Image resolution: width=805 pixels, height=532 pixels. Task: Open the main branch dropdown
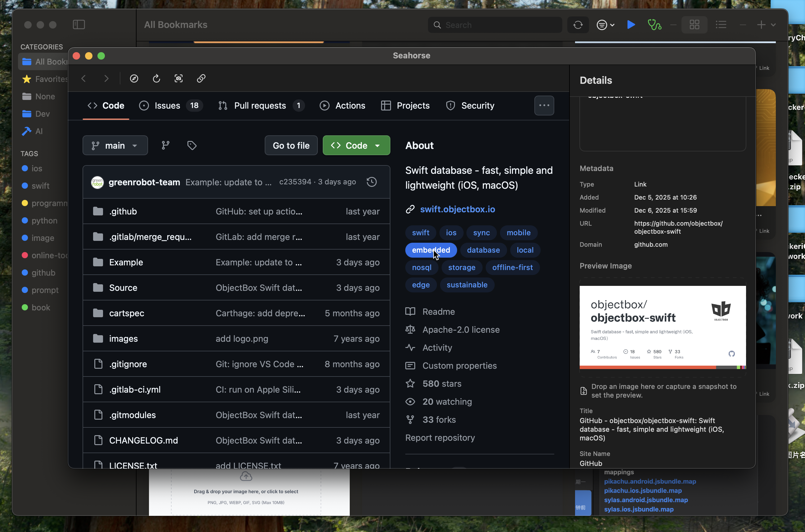click(115, 146)
